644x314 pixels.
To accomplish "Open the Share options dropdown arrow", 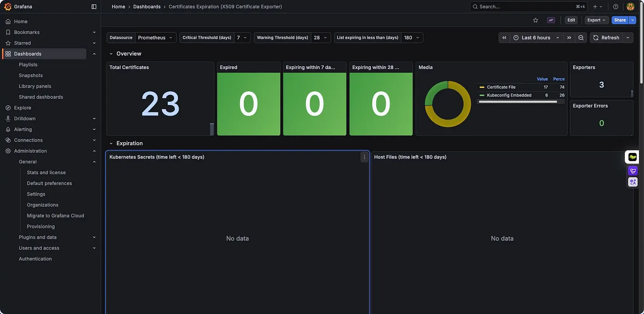I will pyautogui.click(x=632, y=20).
